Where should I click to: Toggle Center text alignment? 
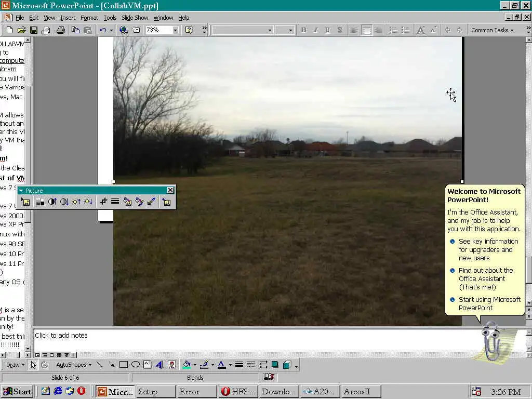point(366,30)
